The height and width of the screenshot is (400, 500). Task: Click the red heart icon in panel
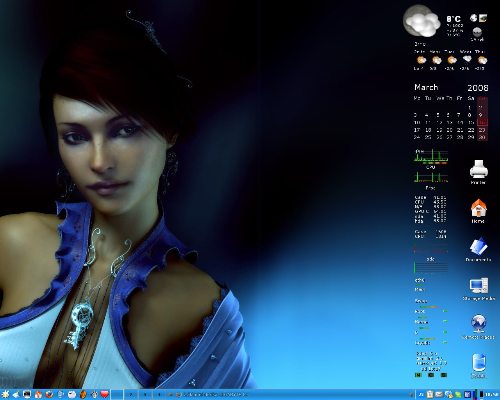pos(105,395)
